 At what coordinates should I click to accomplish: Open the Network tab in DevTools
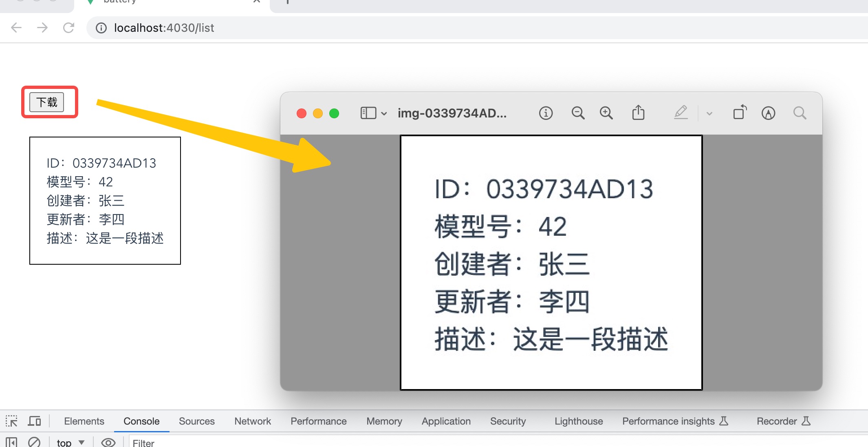click(253, 421)
